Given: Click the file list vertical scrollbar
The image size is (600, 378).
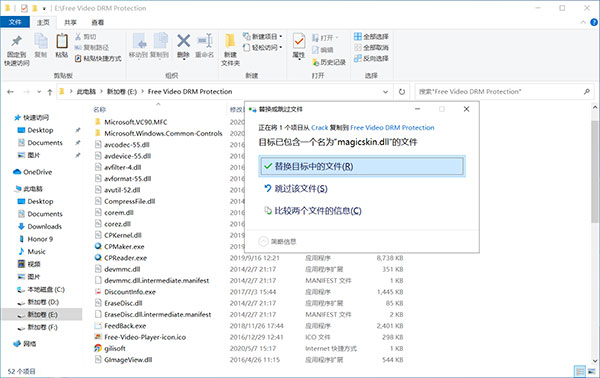Looking at the screenshot, I should coord(595,172).
